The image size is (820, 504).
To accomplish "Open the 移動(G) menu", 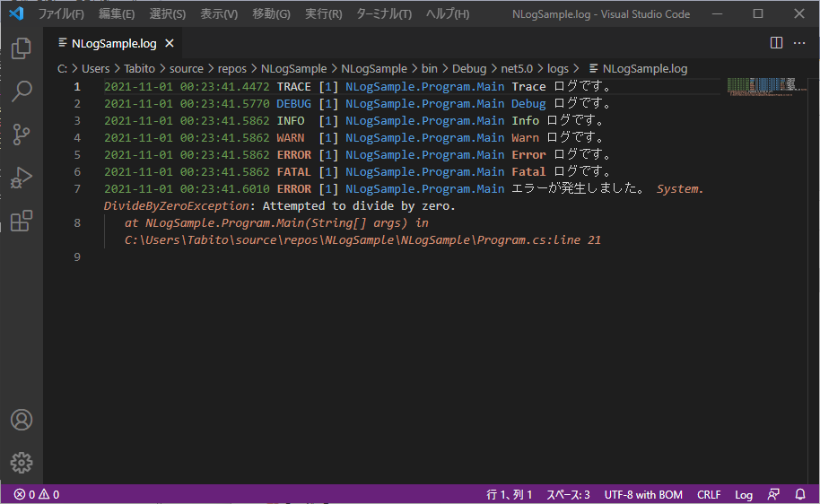I will point(271,14).
